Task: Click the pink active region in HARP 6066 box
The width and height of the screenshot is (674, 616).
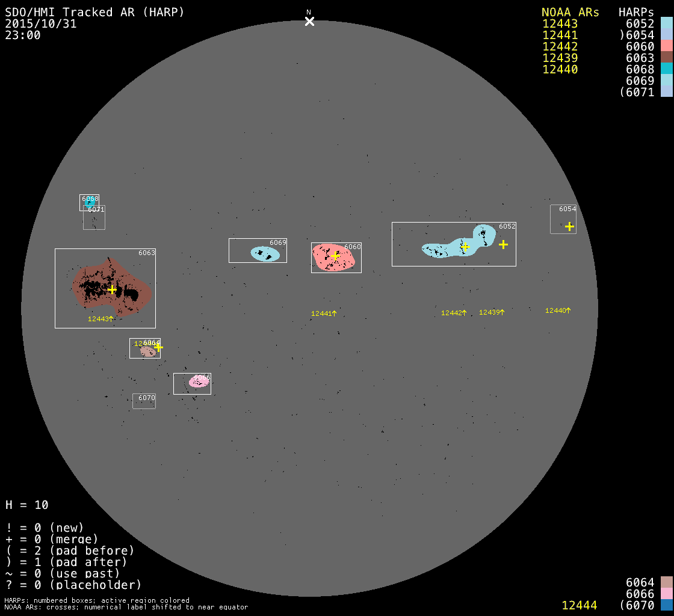Action: (199, 381)
